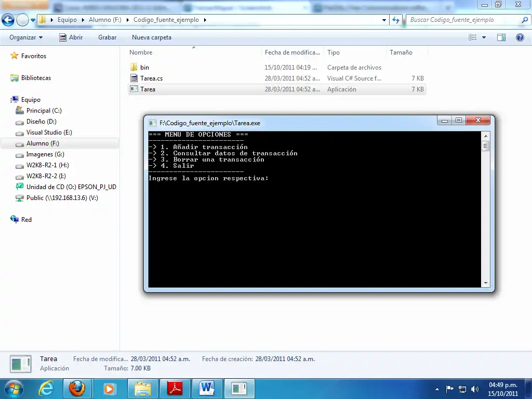Switch to the Windows Explorer taskbar button

coord(143,389)
